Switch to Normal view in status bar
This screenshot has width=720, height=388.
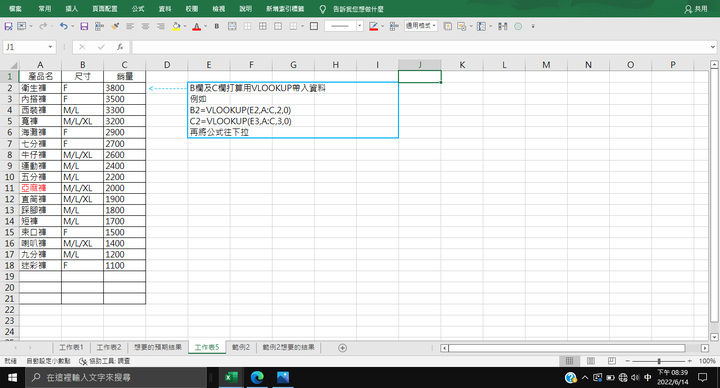[569, 361]
